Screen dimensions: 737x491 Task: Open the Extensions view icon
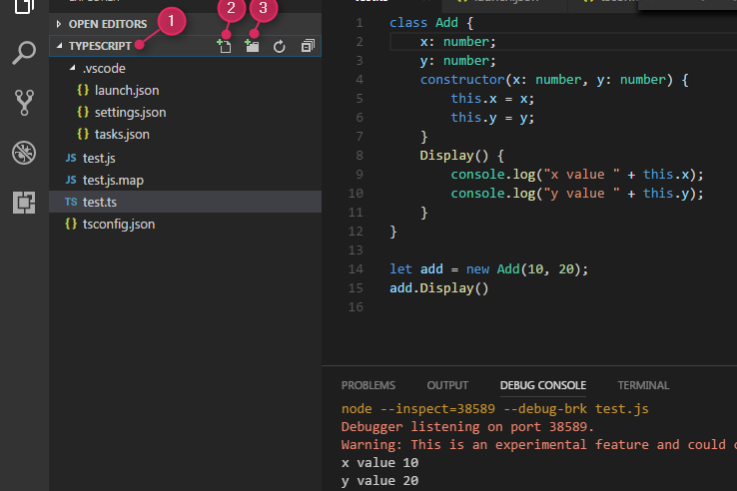pos(23,201)
